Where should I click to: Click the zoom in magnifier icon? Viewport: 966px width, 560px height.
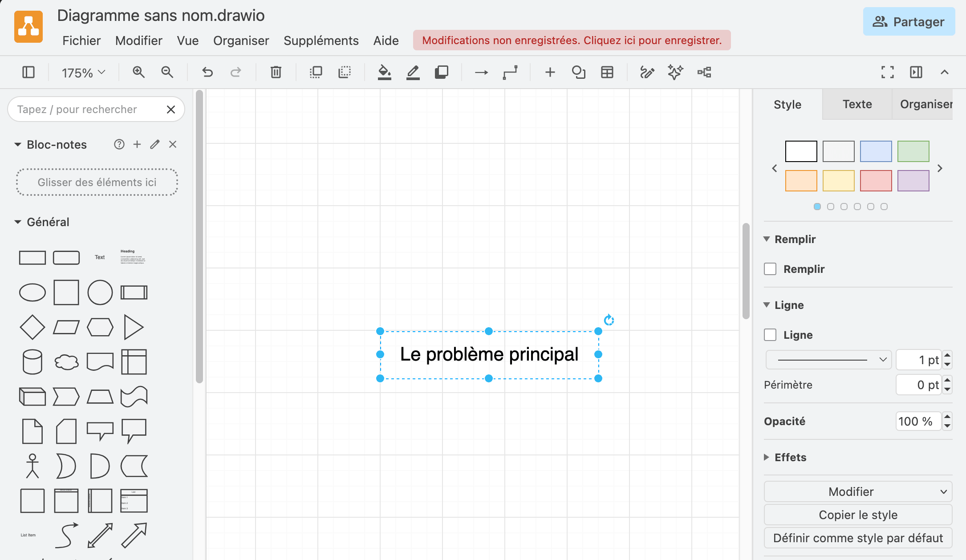pyautogui.click(x=139, y=72)
